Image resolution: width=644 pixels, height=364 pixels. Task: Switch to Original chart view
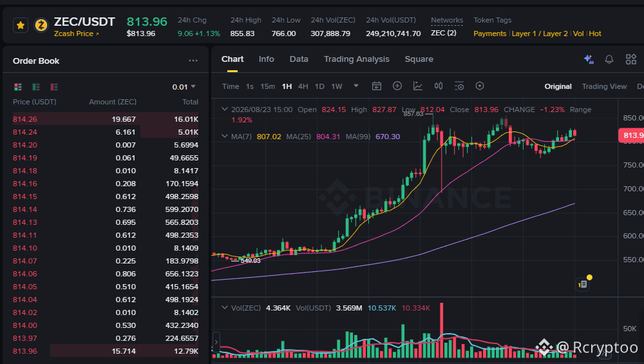click(558, 86)
